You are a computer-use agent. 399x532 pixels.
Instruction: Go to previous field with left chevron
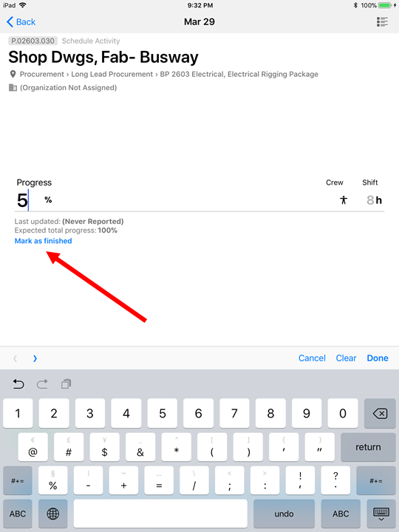(x=16, y=358)
